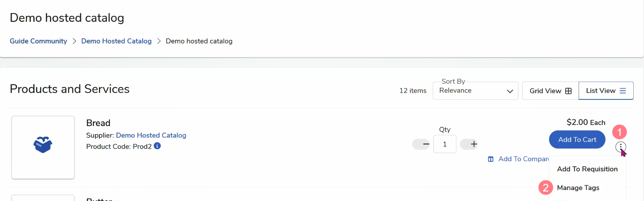Viewport: 644px width, 201px height.
Task: Click the product code info icon
Action: pos(157,146)
